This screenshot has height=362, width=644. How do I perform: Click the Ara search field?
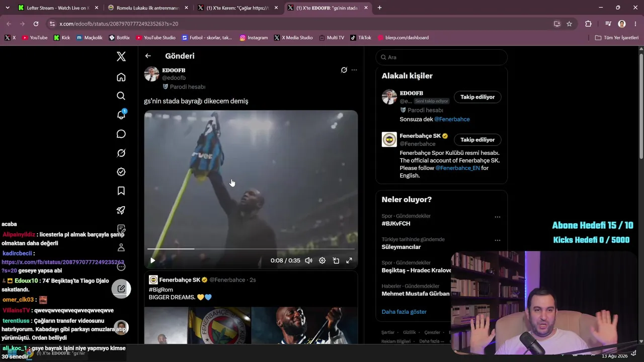[x=442, y=57]
